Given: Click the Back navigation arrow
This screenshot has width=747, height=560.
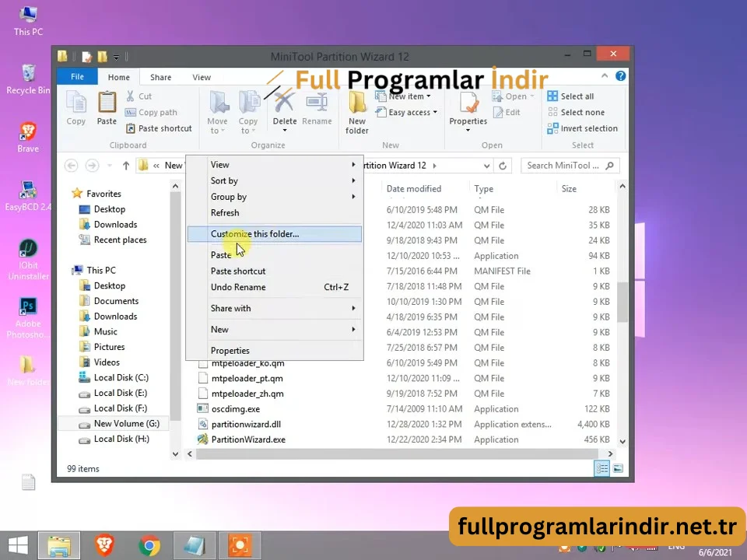Looking at the screenshot, I should (x=72, y=166).
